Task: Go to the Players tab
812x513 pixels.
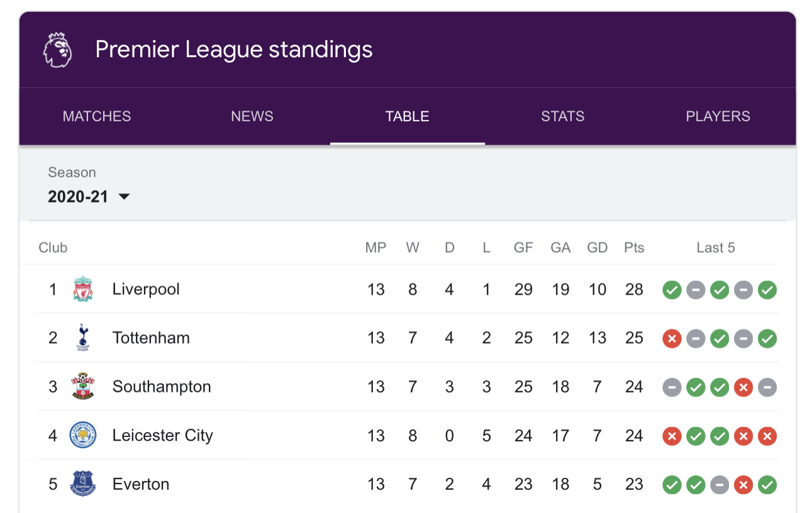Action: [718, 116]
